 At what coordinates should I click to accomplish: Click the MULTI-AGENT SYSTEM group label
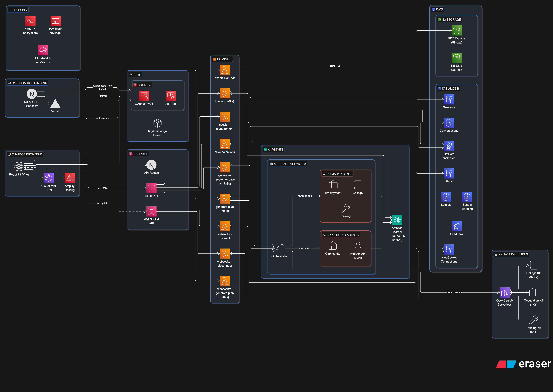click(x=288, y=164)
